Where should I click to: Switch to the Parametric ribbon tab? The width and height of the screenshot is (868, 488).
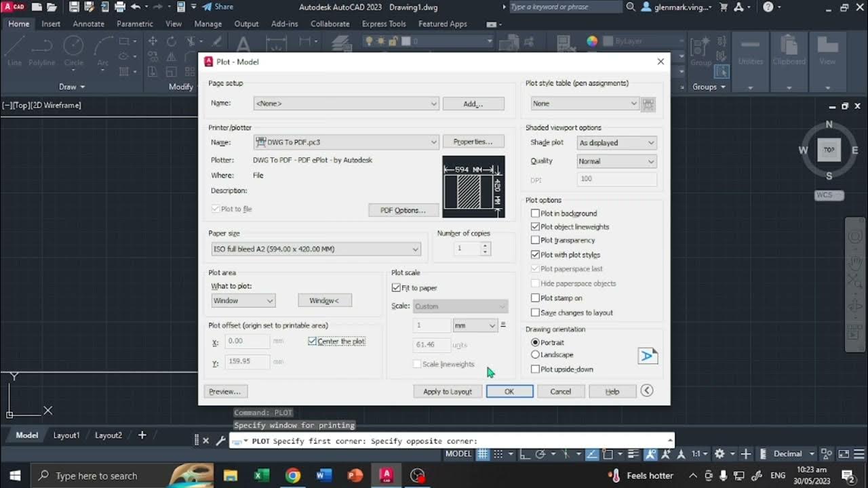click(135, 24)
